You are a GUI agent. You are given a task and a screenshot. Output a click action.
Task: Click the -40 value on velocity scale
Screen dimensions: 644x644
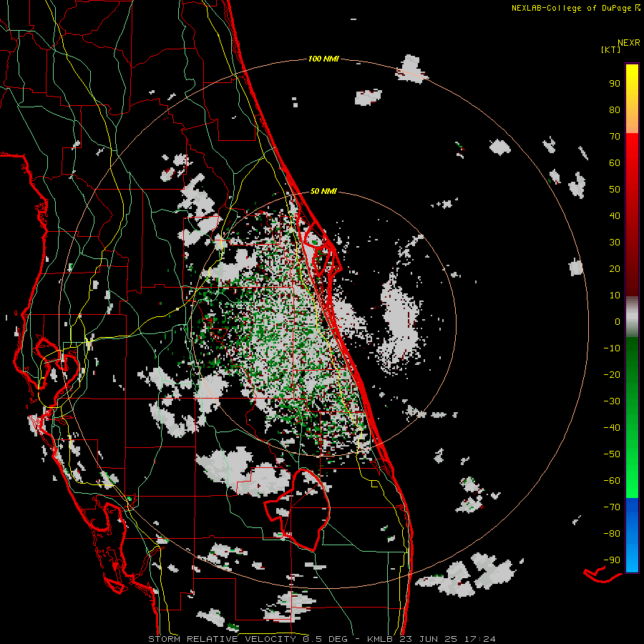point(612,428)
